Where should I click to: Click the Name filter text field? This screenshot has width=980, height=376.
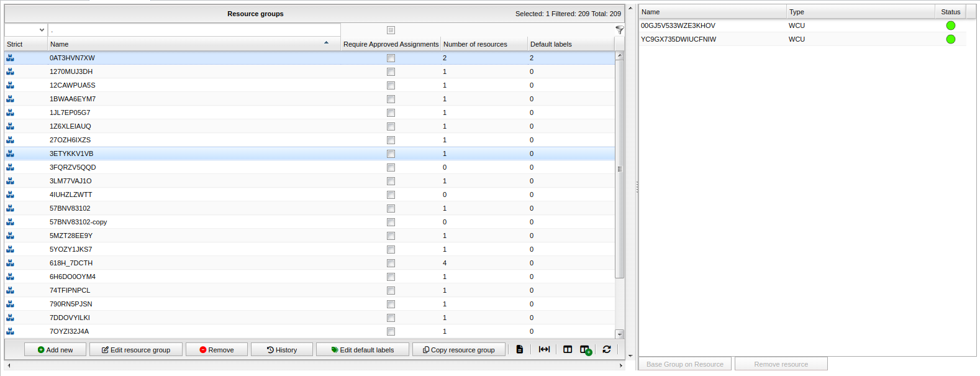[194, 30]
